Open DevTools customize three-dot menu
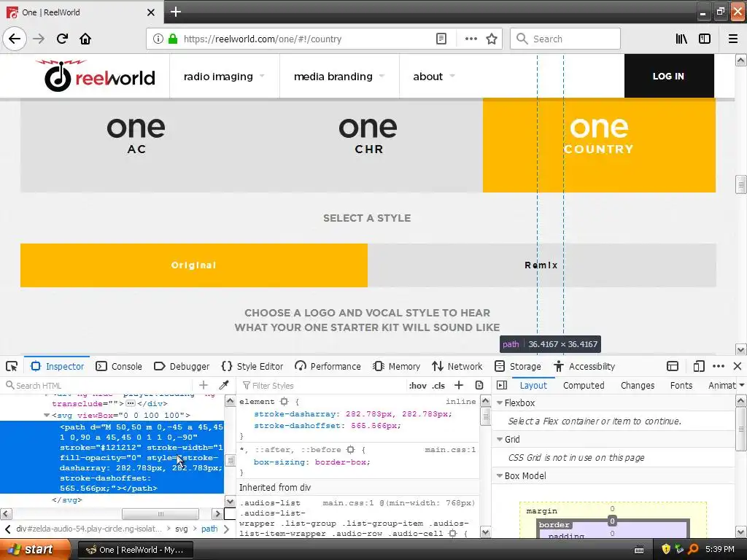The width and height of the screenshot is (747, 560). click(x=719, y=366)
